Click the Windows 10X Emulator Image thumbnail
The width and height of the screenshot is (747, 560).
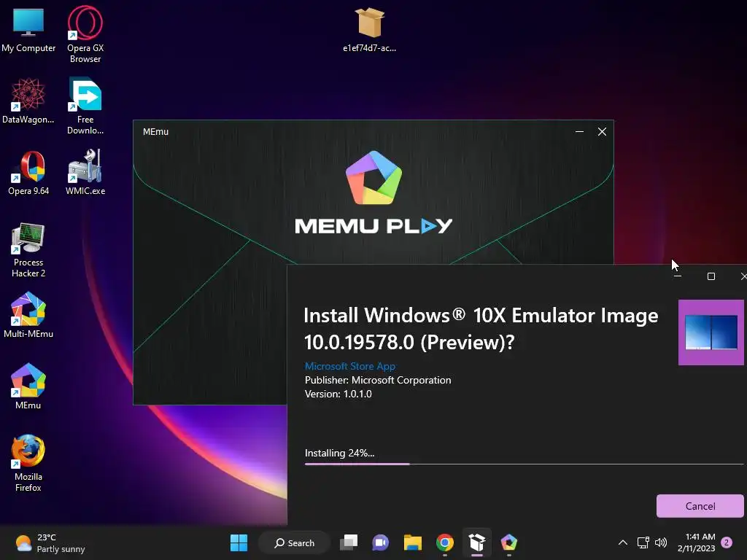coord(711,332)
